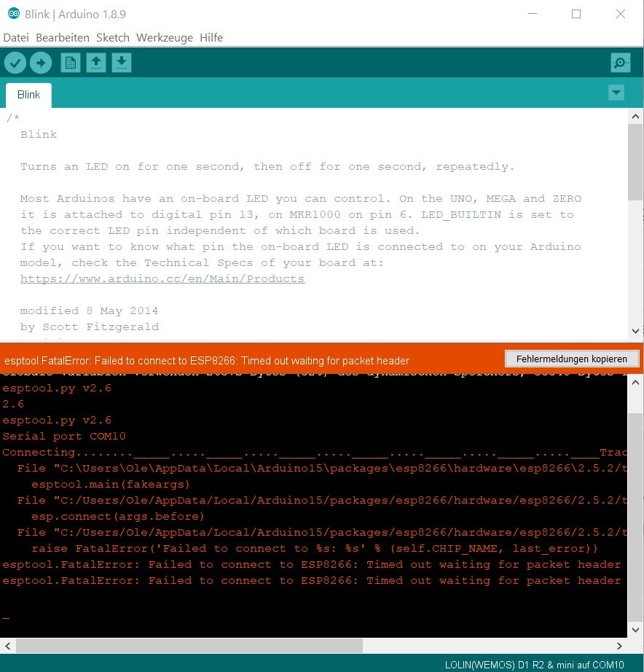
Task: Expand the tab options dropdown arrow
Action: (x=616, y=93)
